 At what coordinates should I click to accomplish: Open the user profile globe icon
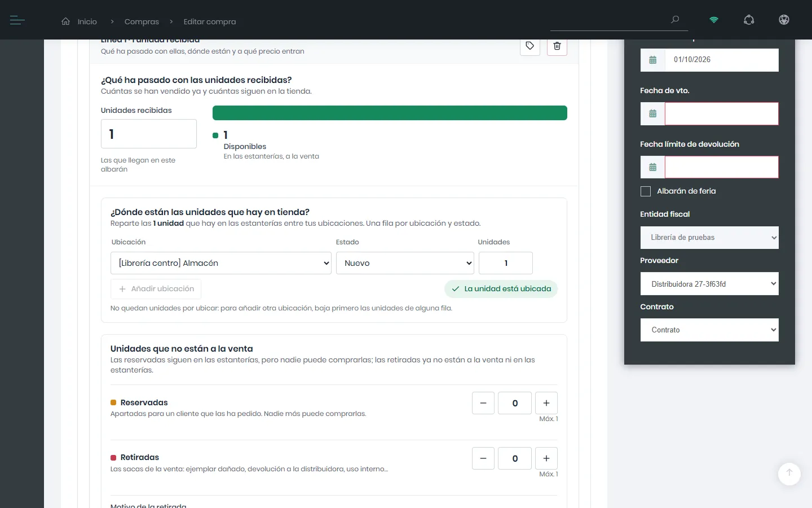point(784,20)
